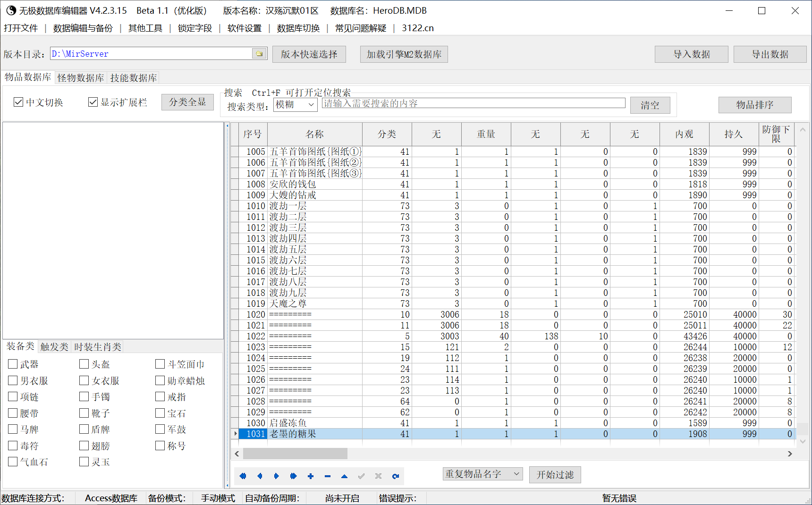Click app logo icon in title bar
Image resolution: width=812 pixels, height=505 pixels.
11,10
